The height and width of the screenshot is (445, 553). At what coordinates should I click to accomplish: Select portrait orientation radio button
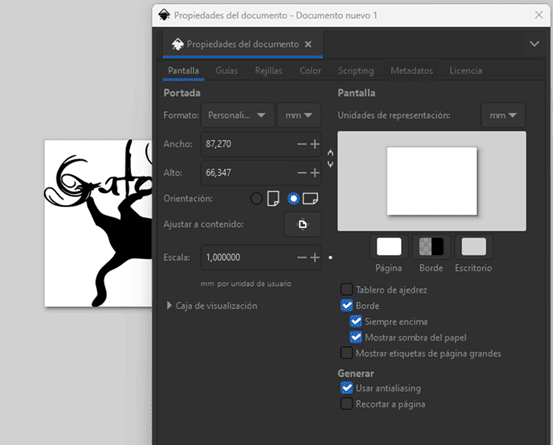coord(256,199)
